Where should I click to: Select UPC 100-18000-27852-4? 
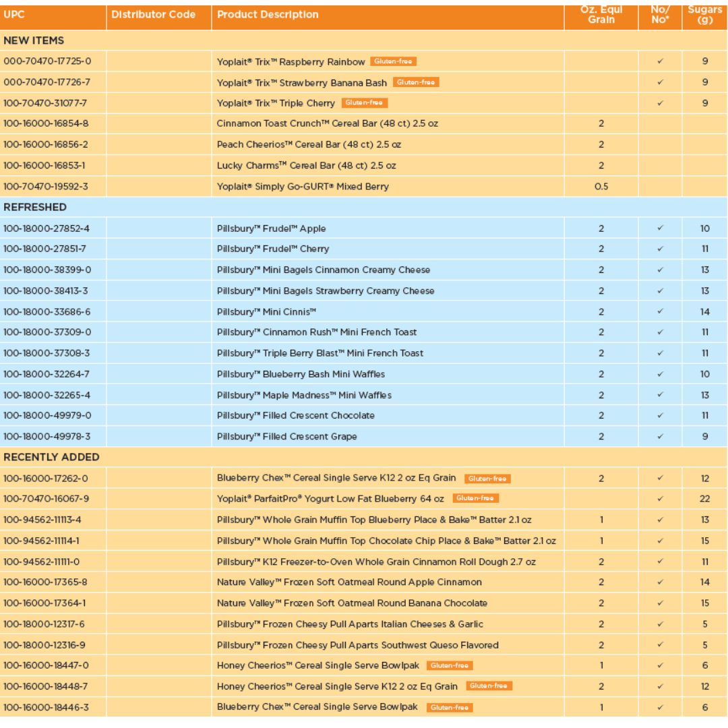(47, 229)
